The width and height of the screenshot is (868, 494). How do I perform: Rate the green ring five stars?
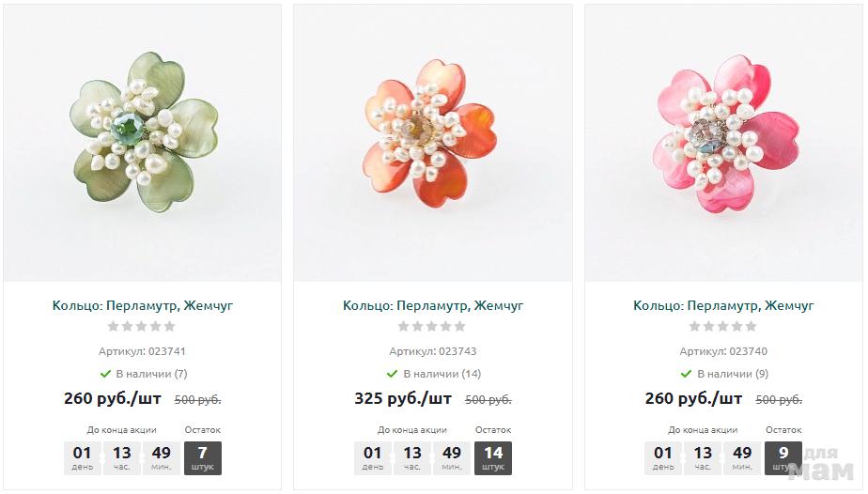pyautogui.click(x=170, y=327)
